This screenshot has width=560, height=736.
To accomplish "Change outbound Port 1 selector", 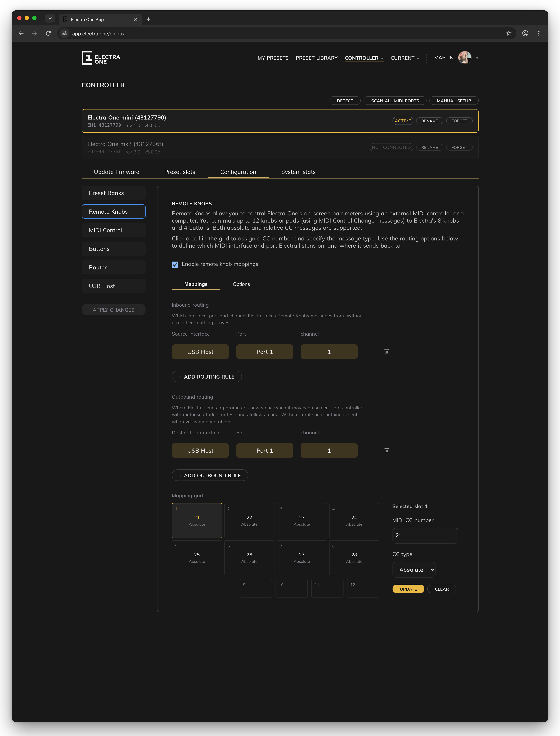I will (x=265, y=450).
